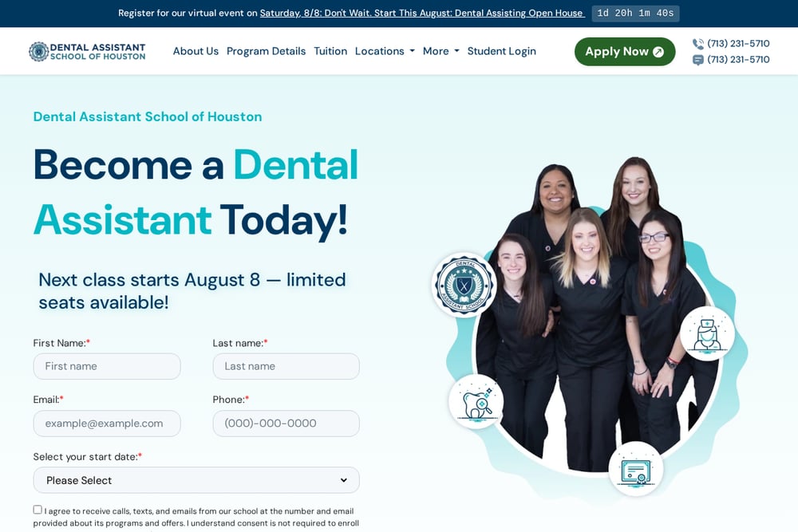Call the first (713) 231-5710 number
This screenshot has width=798, height=532.
coord(738,44)
